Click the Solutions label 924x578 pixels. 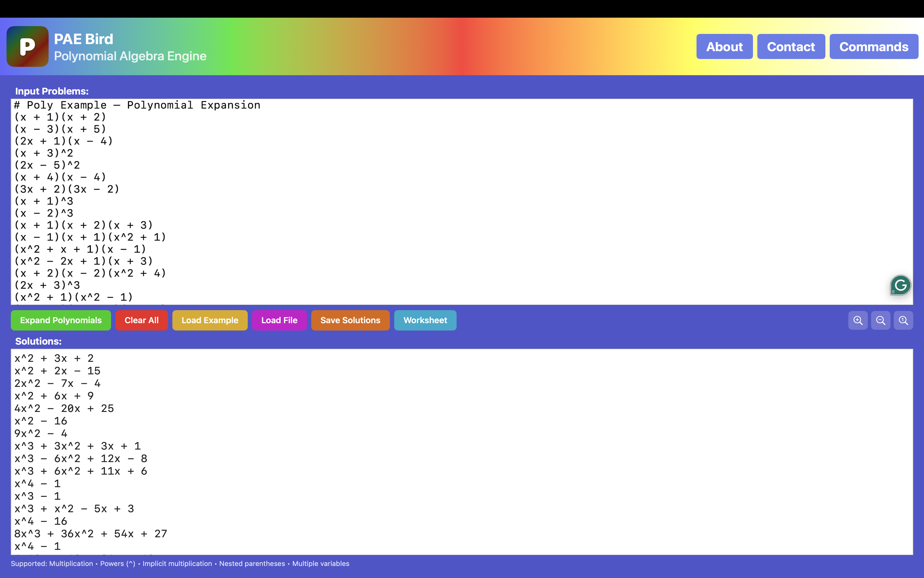click(x=38, y=341)
